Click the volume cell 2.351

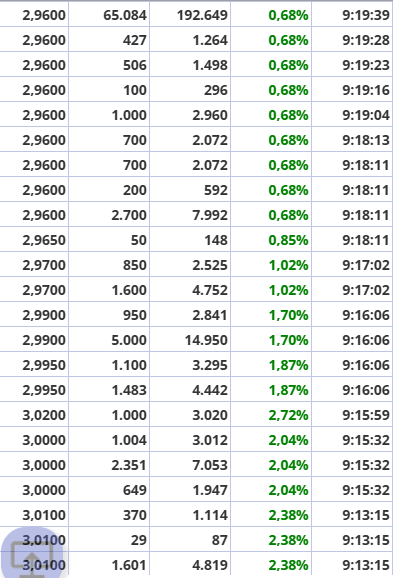click(109, 464)
